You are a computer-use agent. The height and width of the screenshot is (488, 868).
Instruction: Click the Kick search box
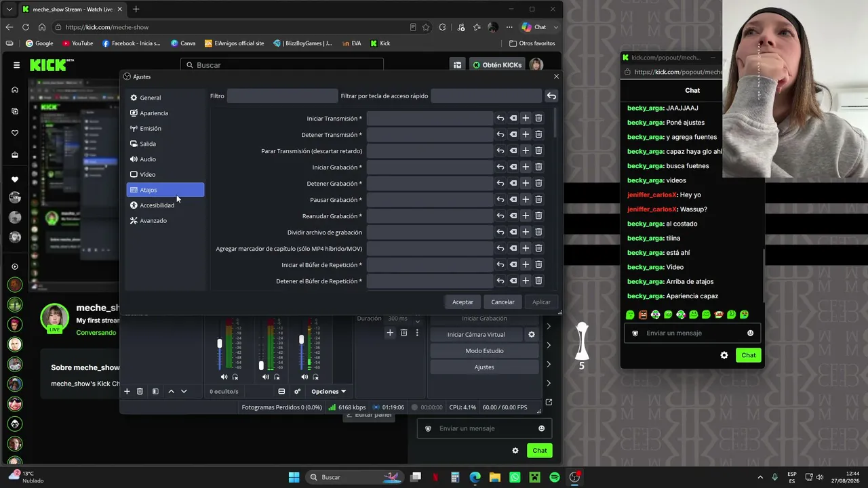[x=282, y=65]
